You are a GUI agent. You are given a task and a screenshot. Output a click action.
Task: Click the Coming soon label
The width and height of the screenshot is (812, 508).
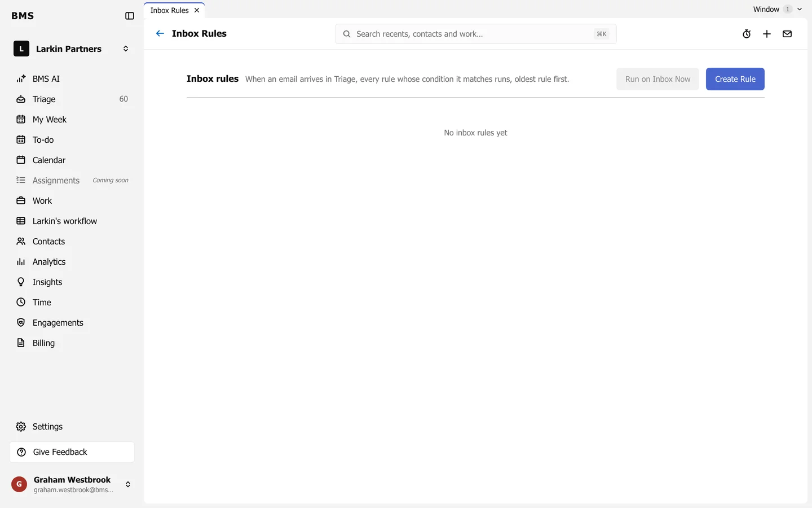coord(111,181)
